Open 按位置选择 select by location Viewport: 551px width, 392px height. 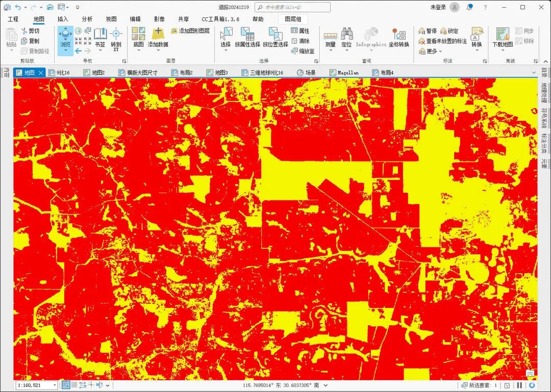coord(275,38)
